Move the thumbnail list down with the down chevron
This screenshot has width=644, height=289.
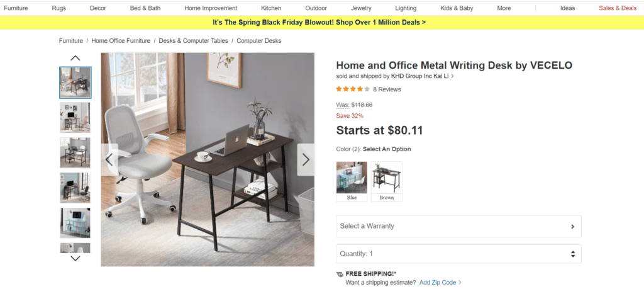(x=75, y=259)
